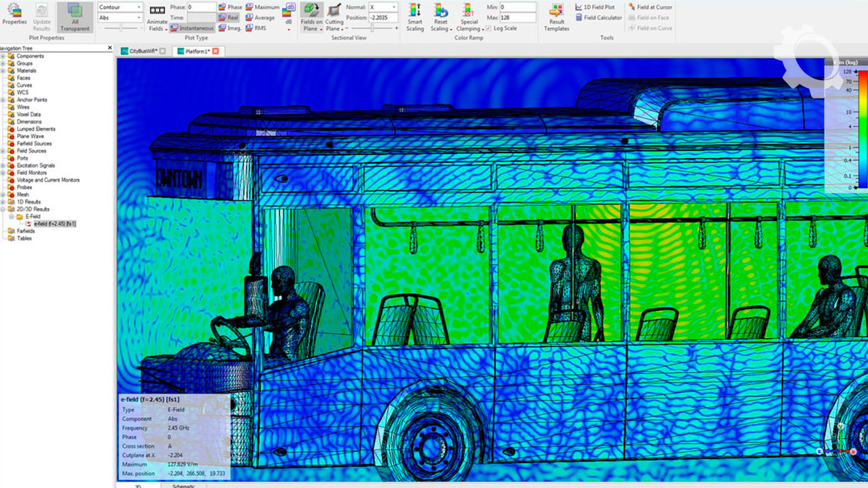Image resolution: width=868 pixels, height=488 pixels.
Task: Open the Normal axis dropdown
Action: click(382, 7)
